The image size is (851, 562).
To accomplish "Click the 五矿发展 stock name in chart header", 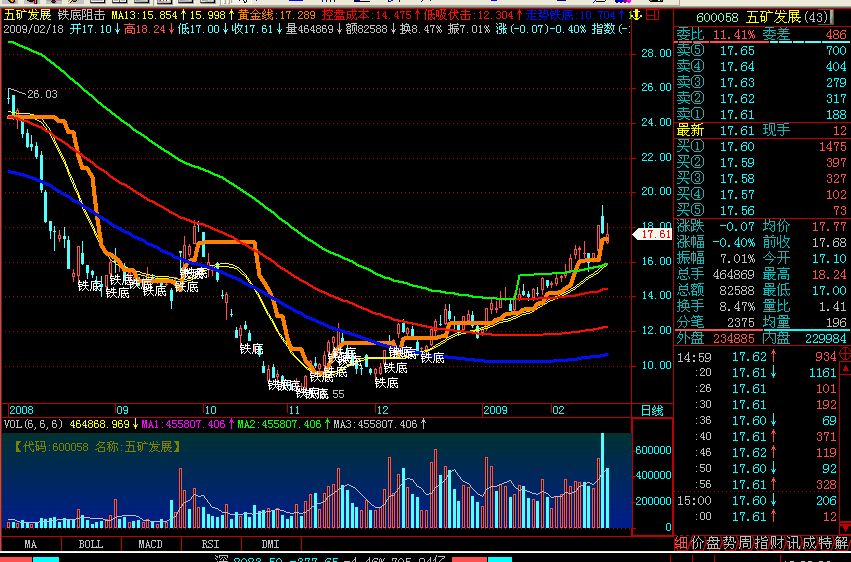I will click(x=27, y=15).
